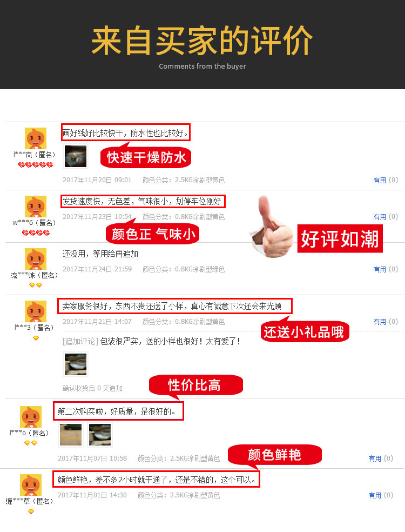Mark the November 07 review as 有用
Image resolution: width=405 pixels, height=532 pixels.
pos(381,458)
